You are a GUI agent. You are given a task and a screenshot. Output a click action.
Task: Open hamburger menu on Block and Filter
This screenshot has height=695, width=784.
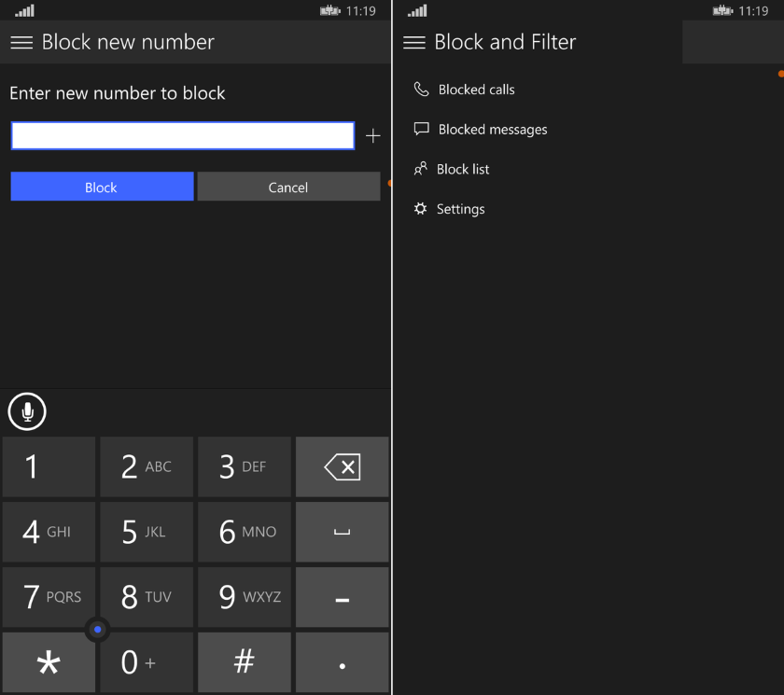pyautogui.click(x=414, y=43)
